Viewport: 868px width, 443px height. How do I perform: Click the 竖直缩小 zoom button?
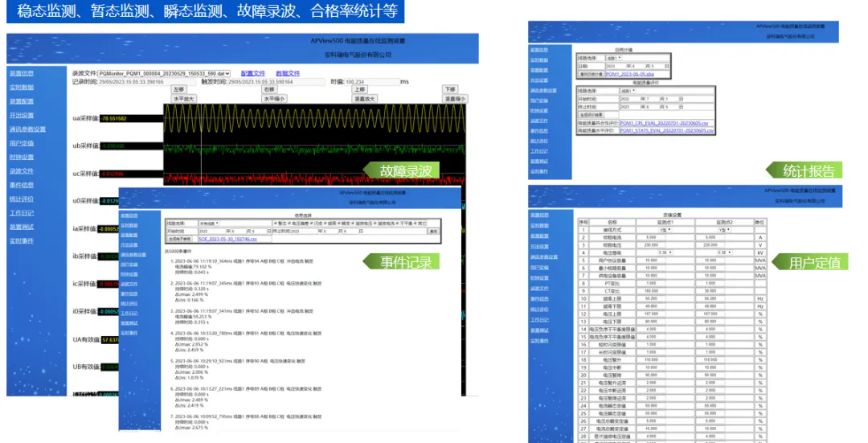click(x=455, y=99)
